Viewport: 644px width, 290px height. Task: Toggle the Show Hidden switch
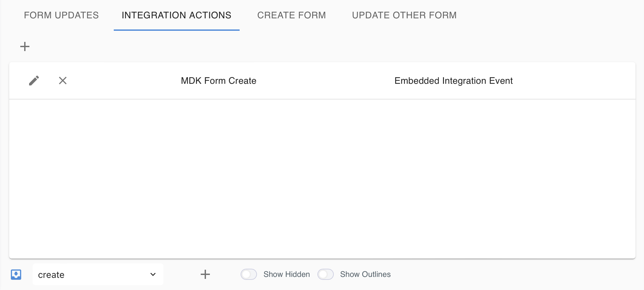[249, 274]
